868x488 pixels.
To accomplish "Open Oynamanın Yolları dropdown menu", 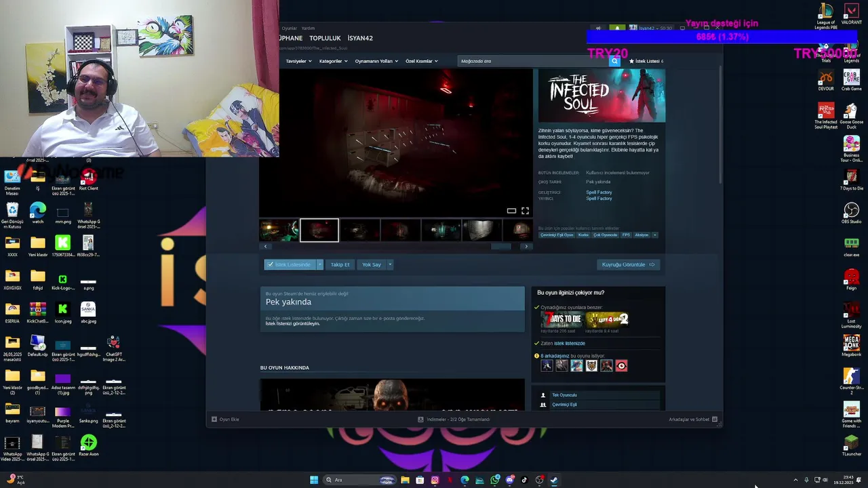I will 376,61.
